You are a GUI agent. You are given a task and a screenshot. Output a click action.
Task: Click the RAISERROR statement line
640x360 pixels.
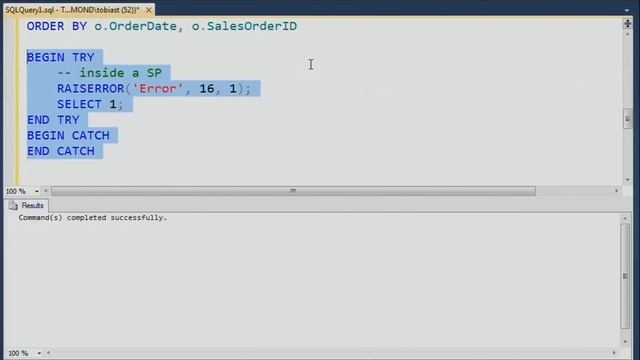tap(154, 89)
